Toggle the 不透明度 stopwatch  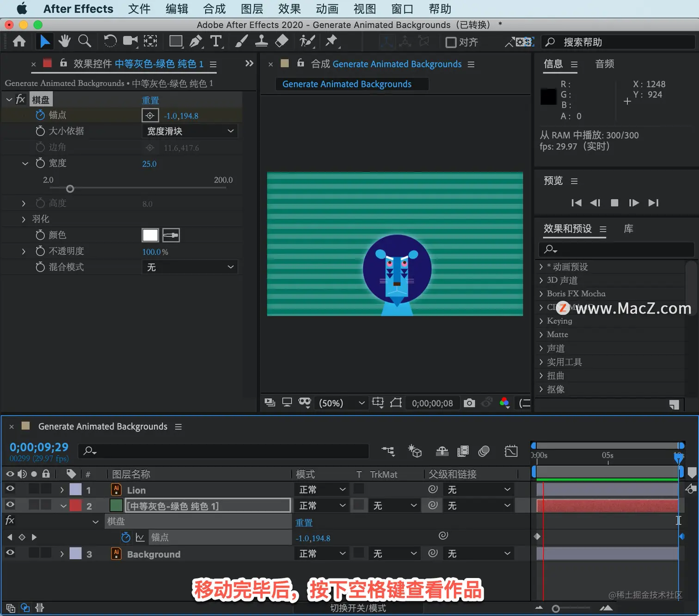[40, 251]
